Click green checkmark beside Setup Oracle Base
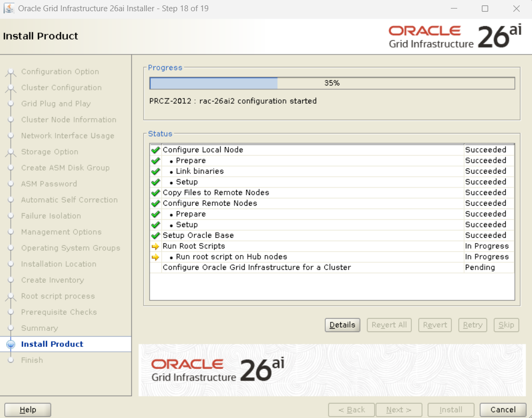The image size is (532, 418). point(155,236)
